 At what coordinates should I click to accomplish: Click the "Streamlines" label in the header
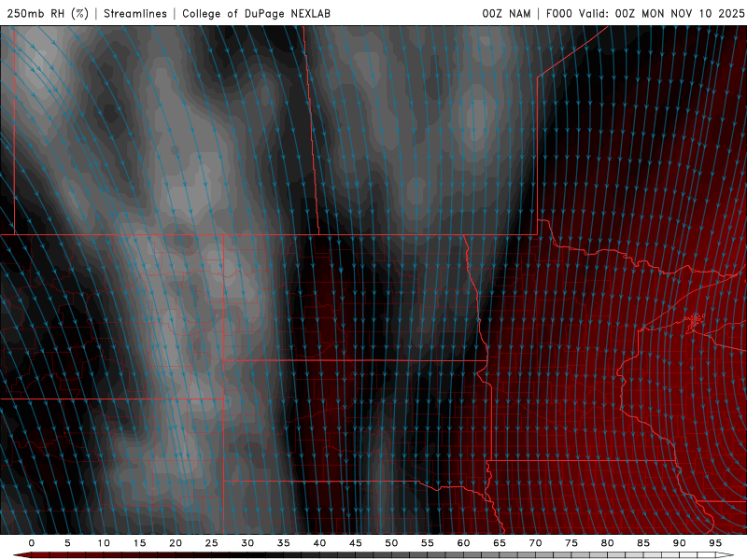click(x=135, y=13)
